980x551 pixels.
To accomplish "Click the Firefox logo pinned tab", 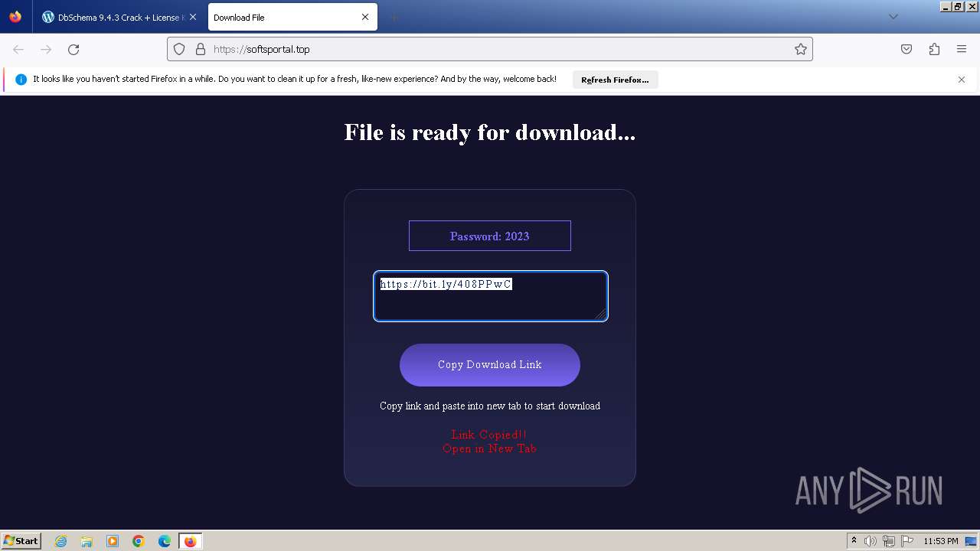I will tap(15, 17).
